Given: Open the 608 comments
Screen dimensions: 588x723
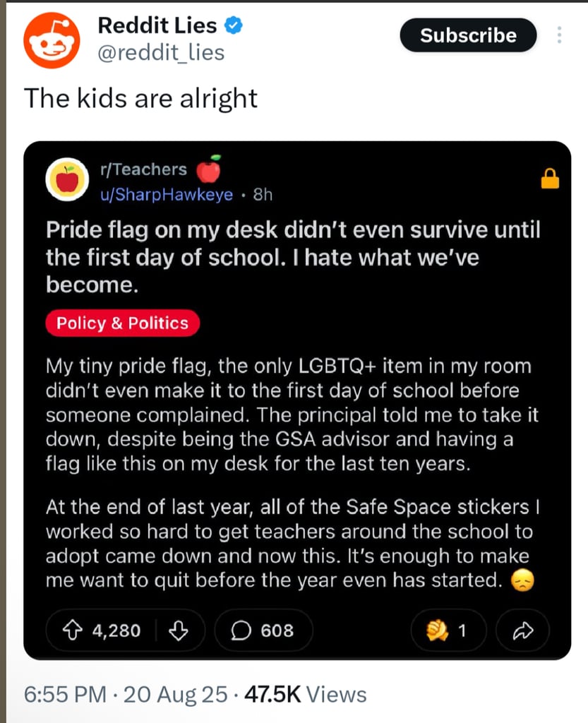Looking at the screenshot, I should pos(264,630).
